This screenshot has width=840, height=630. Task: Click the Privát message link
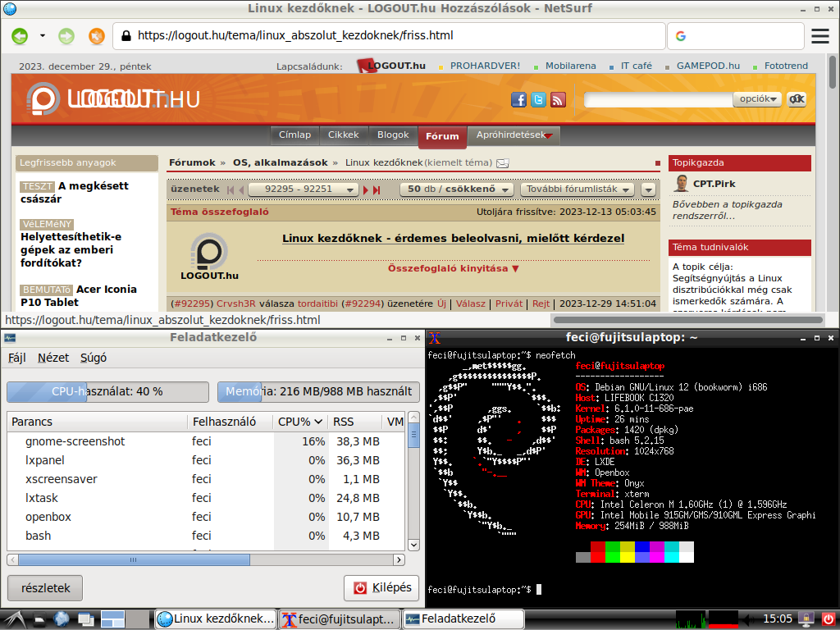click(509, 304)
